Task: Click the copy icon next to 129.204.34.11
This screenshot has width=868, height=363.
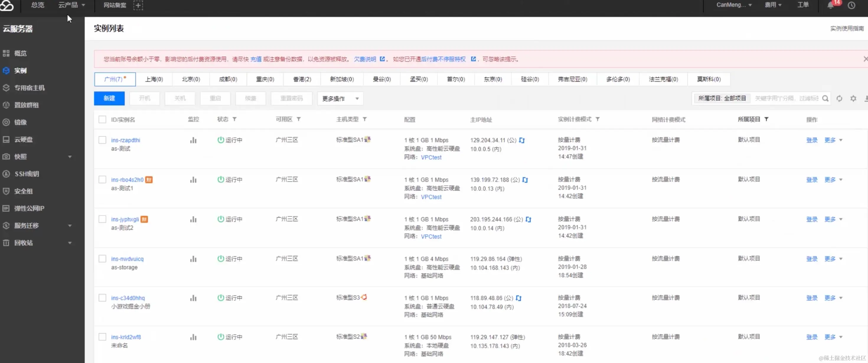Action: [522, 140]
